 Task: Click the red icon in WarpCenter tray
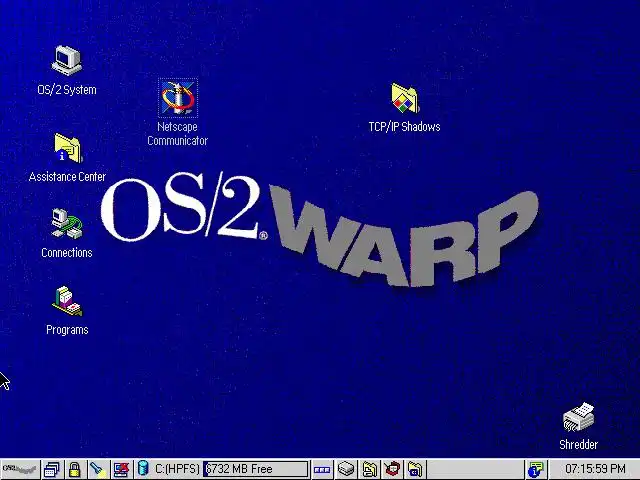[393, 469]
